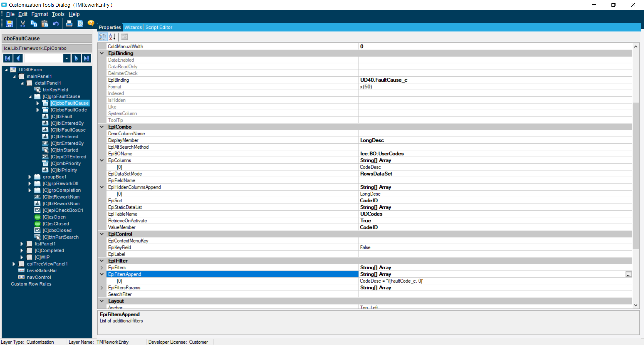The width and height of the screenshot is (644, 345).
Task: Click the Undo arrow icon
Action: pos(56,23)
